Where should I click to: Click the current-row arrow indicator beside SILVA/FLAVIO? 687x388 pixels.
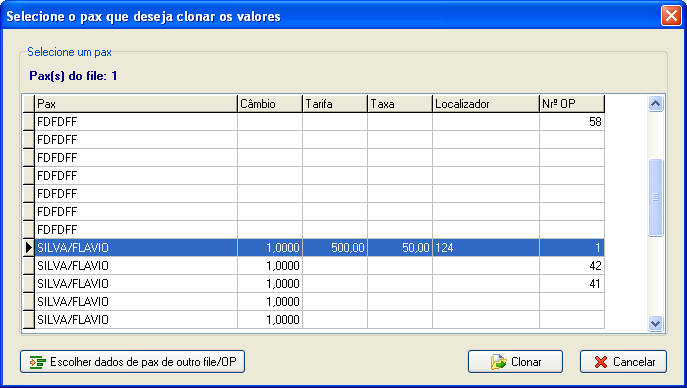tap(29, 248)
